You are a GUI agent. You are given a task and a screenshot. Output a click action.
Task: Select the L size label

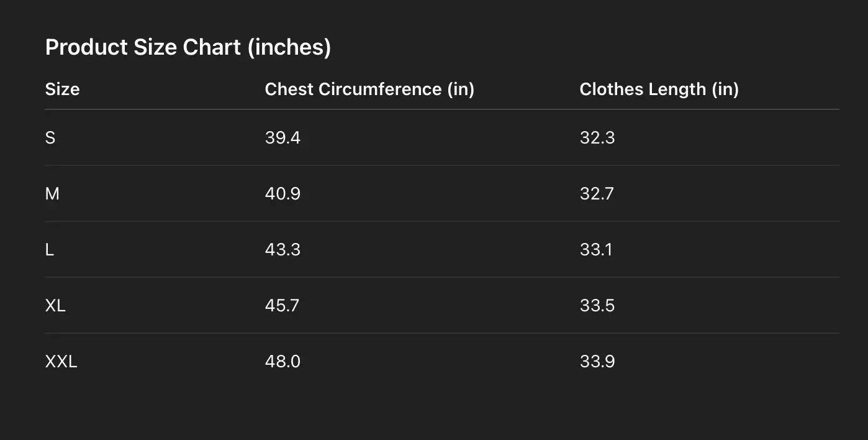tap(50, 249)
